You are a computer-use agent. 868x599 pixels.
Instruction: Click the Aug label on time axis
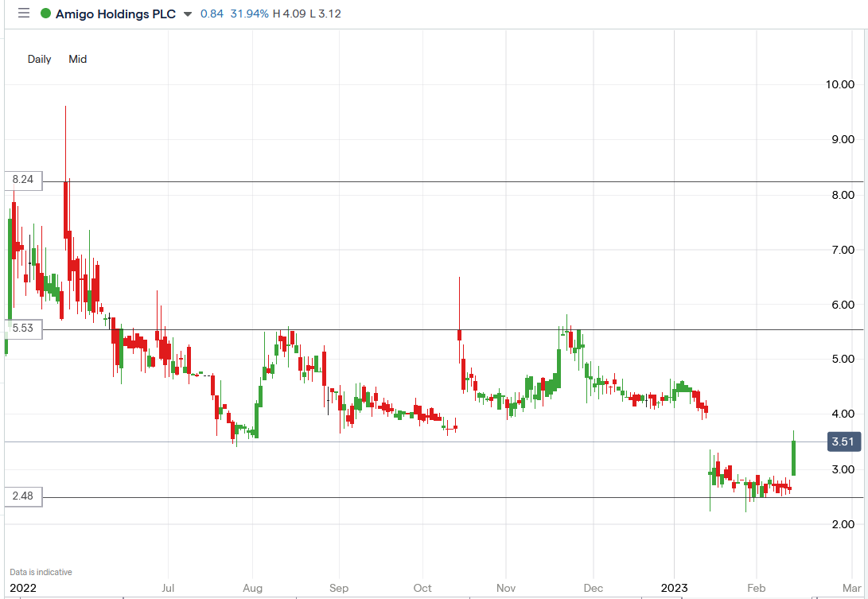[252, 588]
